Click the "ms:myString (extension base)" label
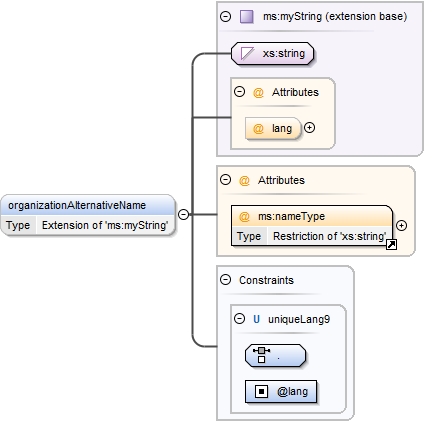The height and width of the screenshot is (422, 441). 335,16
